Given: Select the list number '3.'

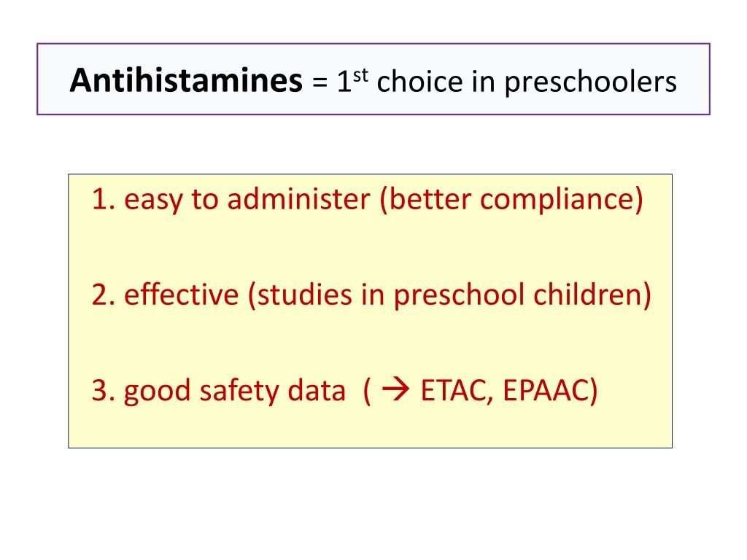Looking at the screenshot, I should [x=104, y=391].
